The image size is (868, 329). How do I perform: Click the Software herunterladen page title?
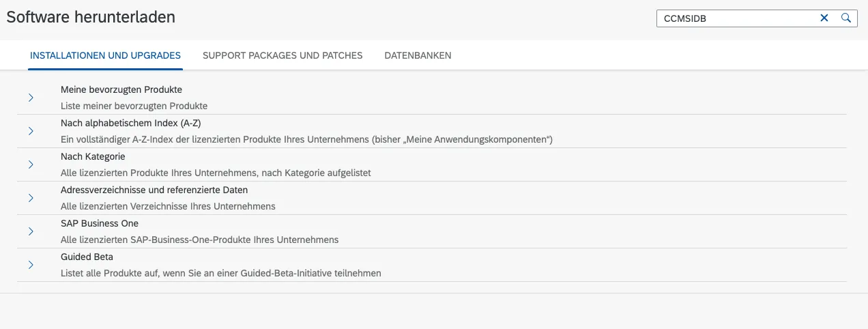[91, 18]
